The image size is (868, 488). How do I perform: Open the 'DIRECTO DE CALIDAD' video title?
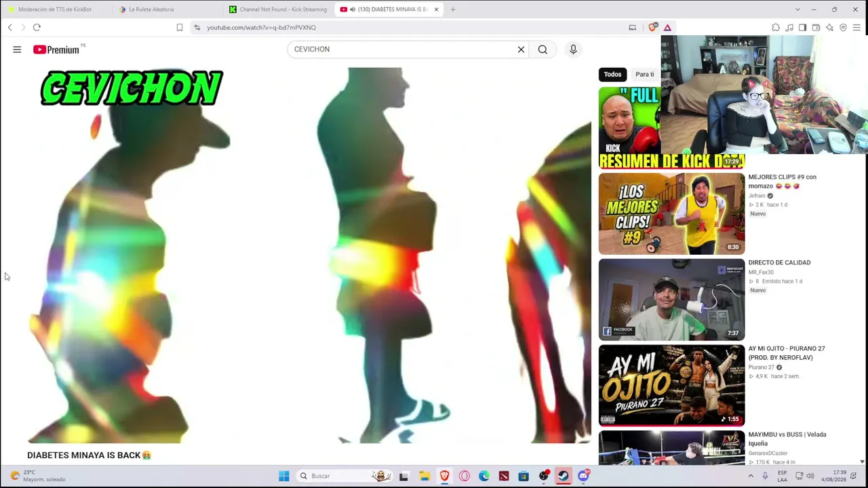coord(779,263)
